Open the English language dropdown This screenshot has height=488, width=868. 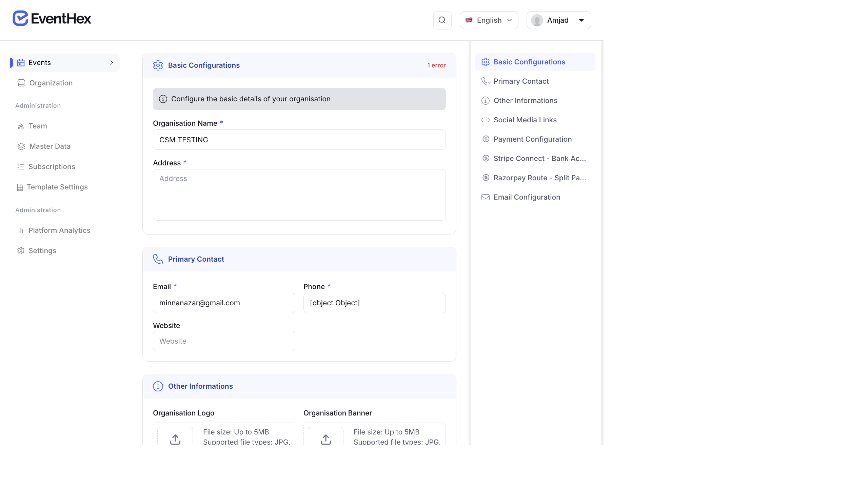pyautogui.click(x=489, y=20)
